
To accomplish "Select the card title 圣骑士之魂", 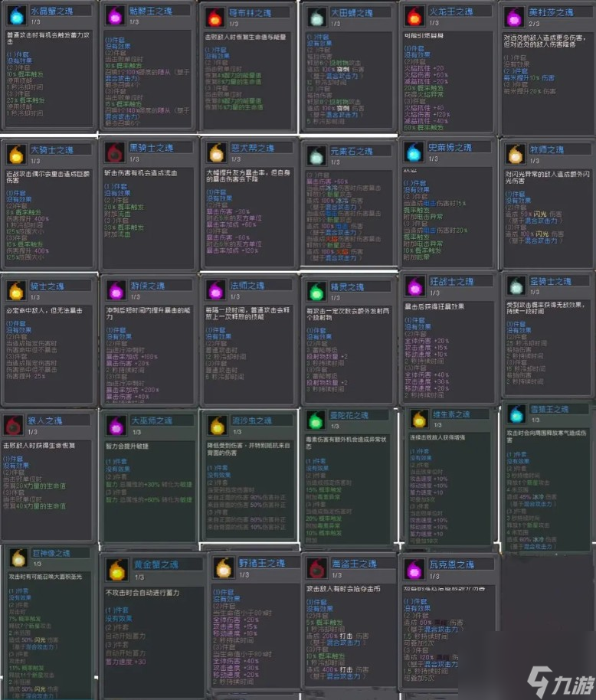I will click(x=551, y=281).
